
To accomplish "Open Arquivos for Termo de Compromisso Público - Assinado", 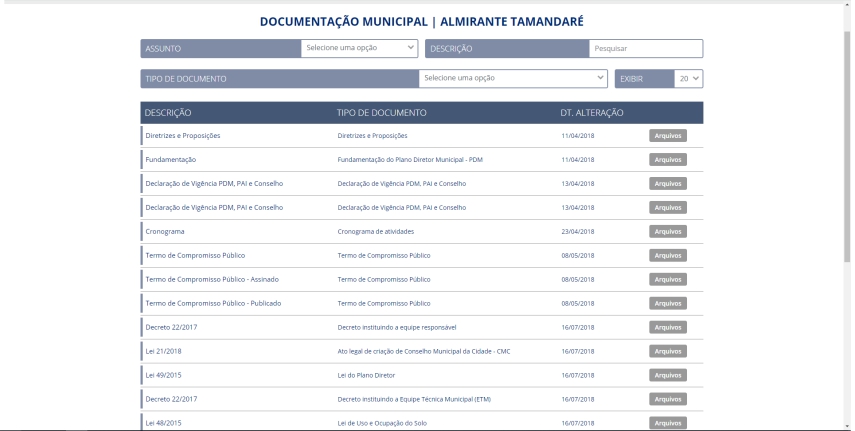I will [x=667, y=280].
